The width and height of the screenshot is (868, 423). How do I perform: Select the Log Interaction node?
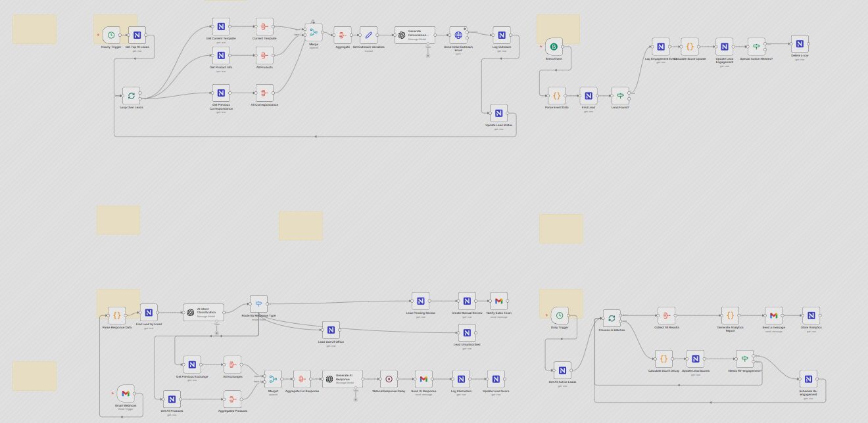(x=461, y=379)
